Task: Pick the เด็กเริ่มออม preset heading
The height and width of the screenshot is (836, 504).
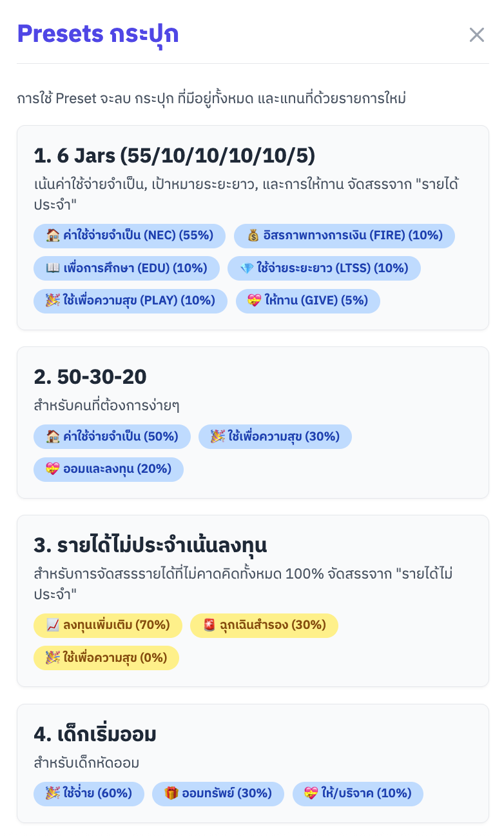Action: (x=95, y=734)
